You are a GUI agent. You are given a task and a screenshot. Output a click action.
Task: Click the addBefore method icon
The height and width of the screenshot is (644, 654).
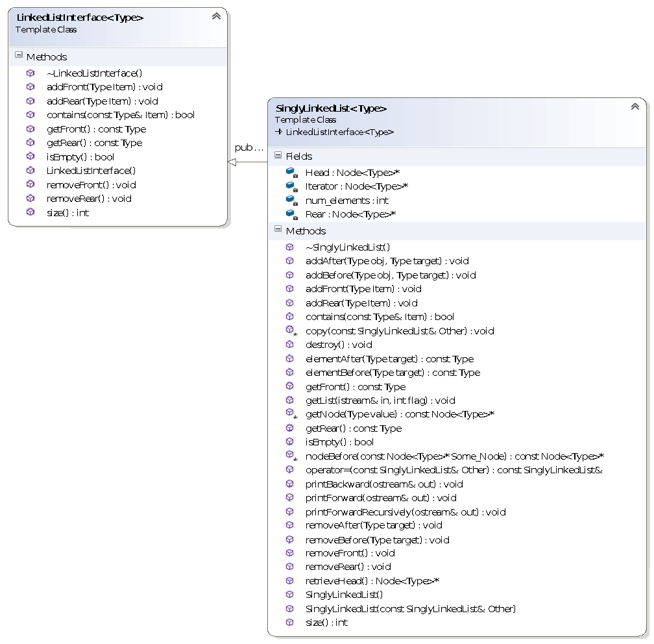tap(290, 275)
